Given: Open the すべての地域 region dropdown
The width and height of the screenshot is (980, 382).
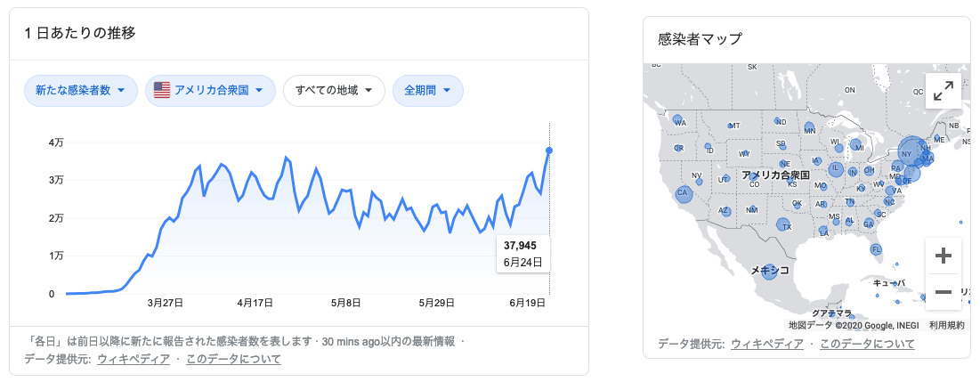Looking at the screenshot, I should pyautogui.click(x=334, y=90).
